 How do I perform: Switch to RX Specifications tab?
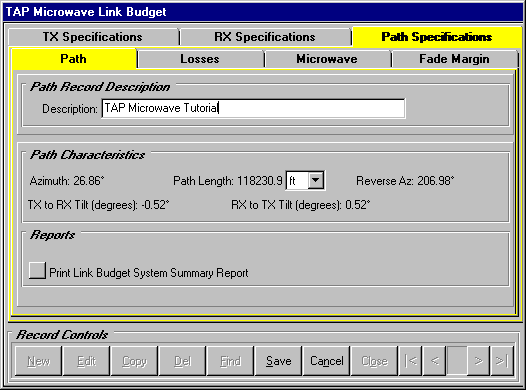click(265, 37)
